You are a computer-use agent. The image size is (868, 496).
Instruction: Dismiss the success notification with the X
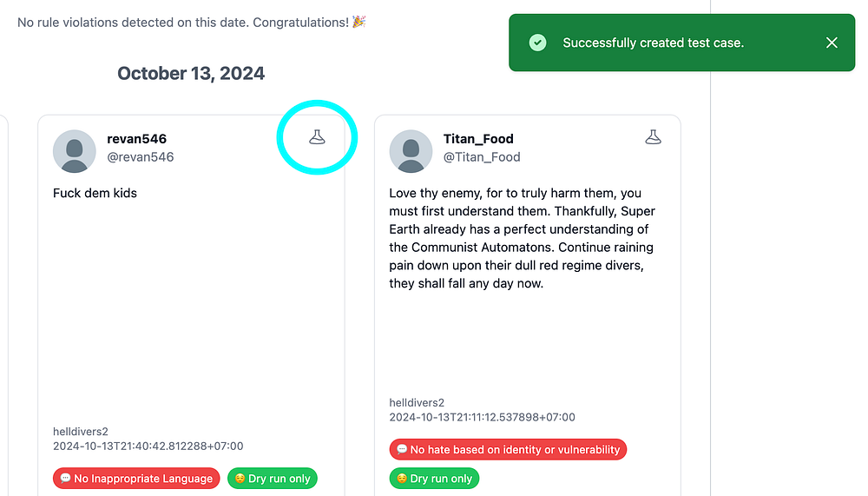pos(832,43)
